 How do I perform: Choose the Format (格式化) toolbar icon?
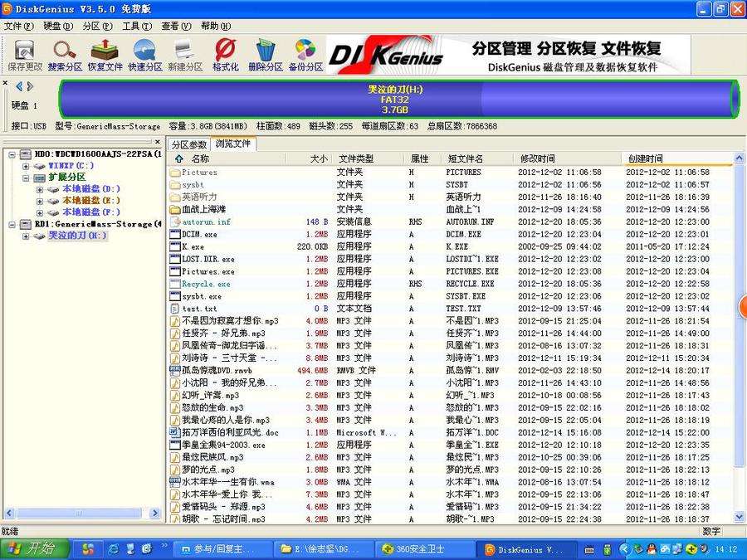tap(225, 56)
